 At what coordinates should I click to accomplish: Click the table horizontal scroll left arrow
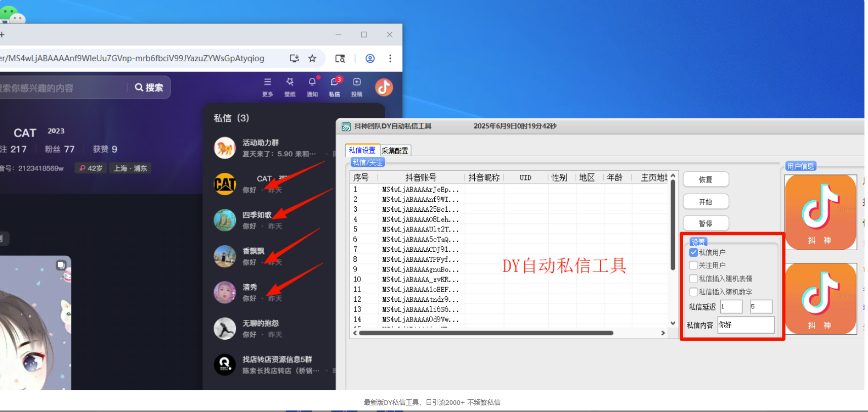355,333
